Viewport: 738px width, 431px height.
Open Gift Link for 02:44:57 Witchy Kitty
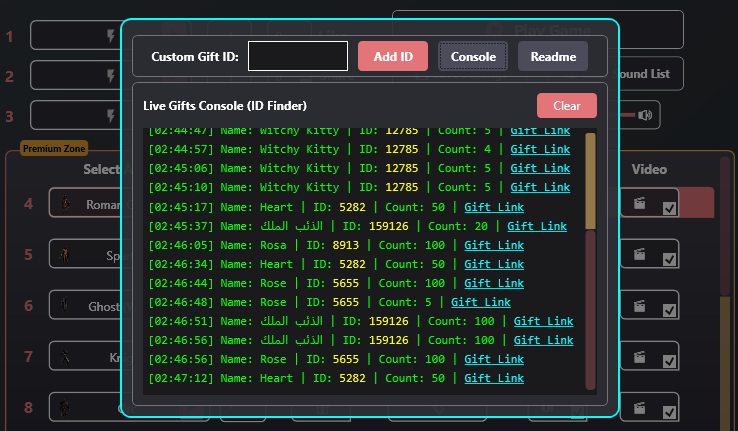[540, 149]
